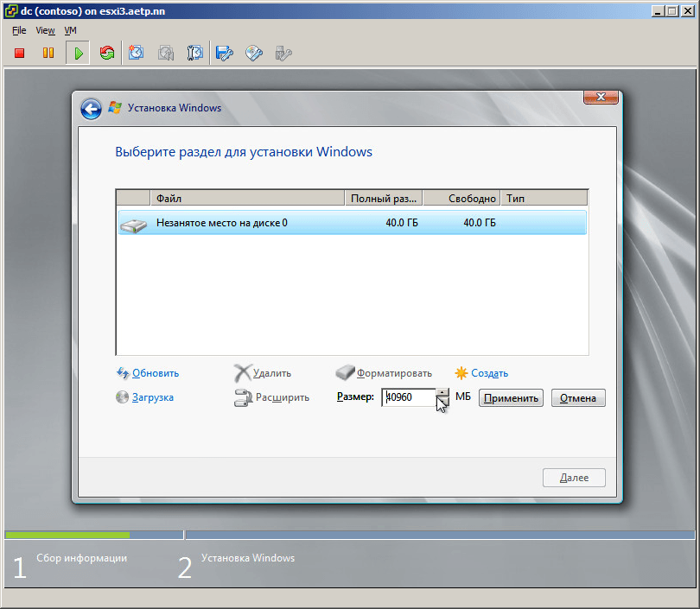This screenshot has width=700, height=609.
Task: Click the disk drive icon in the partition list
Action: pos(133,225)
